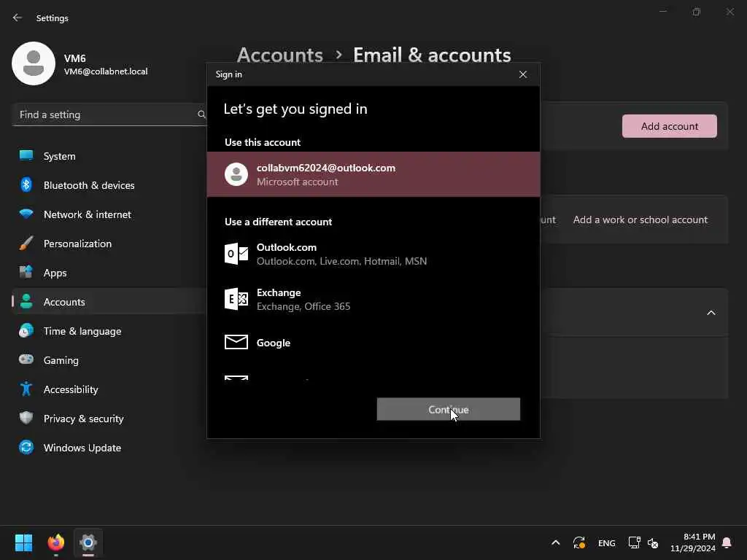Go back with the Settings back arrow
Viewport: 747px width, 560px height.
click(x=18, y=17)
